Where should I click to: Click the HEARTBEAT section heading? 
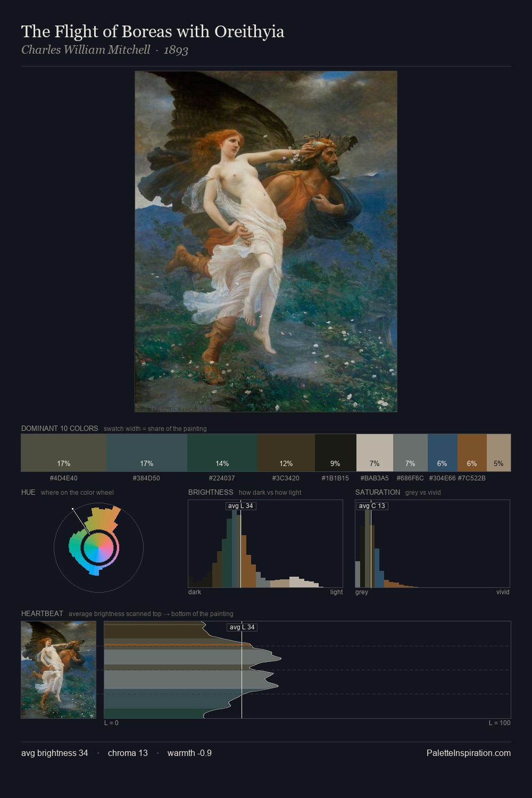click(42, 614)
